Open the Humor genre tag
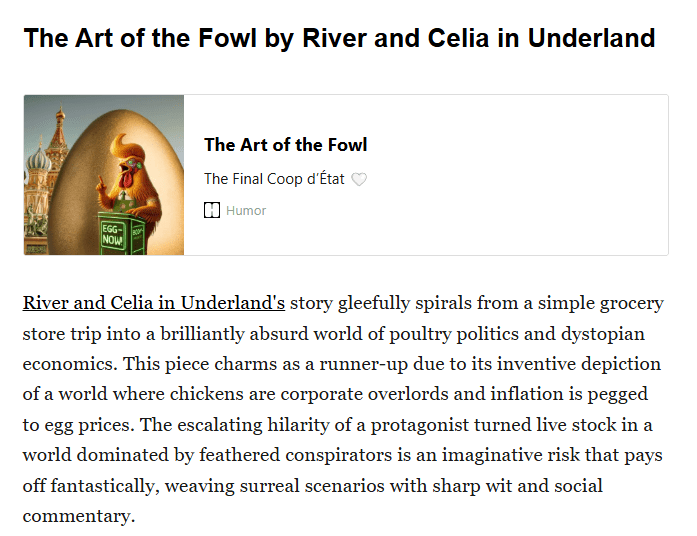Screen dimensions: 697x536 pyautogui.click(x=246, y=211)
